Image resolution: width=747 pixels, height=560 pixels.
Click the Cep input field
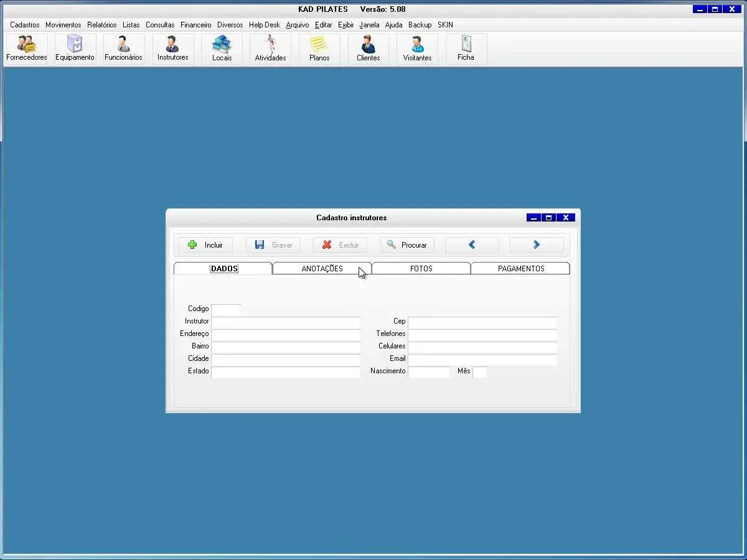(x=482, y=322)
